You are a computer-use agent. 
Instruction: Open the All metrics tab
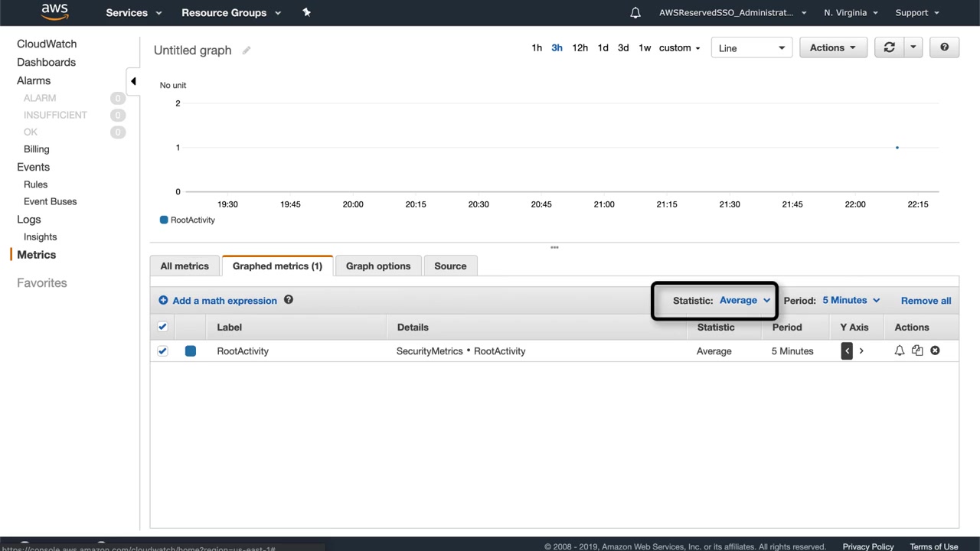pyautogui.click(x=185, y=266)
